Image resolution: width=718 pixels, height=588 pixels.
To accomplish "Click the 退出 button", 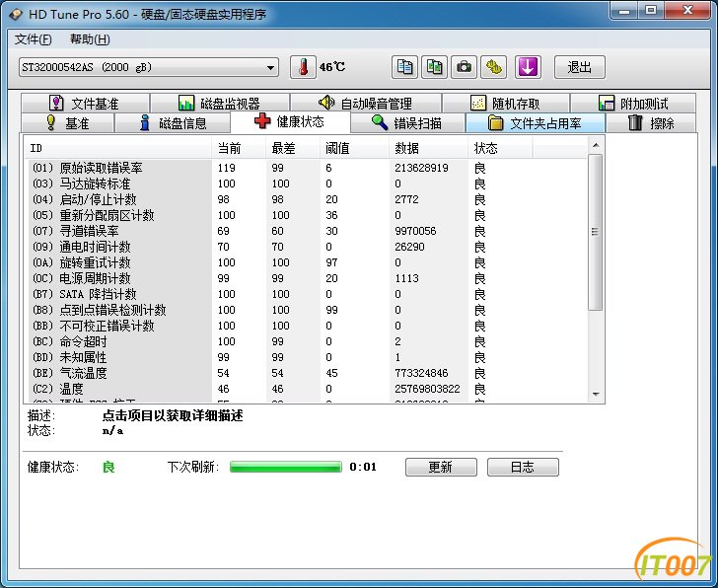I will coord(580,67).
